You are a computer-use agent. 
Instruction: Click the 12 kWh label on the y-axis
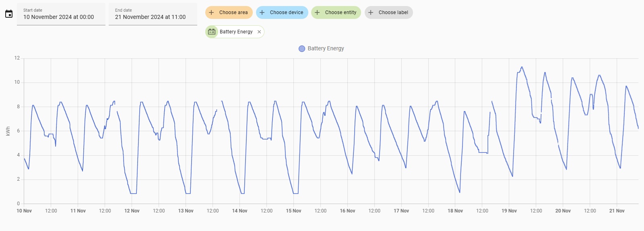(x=17, y=58)
